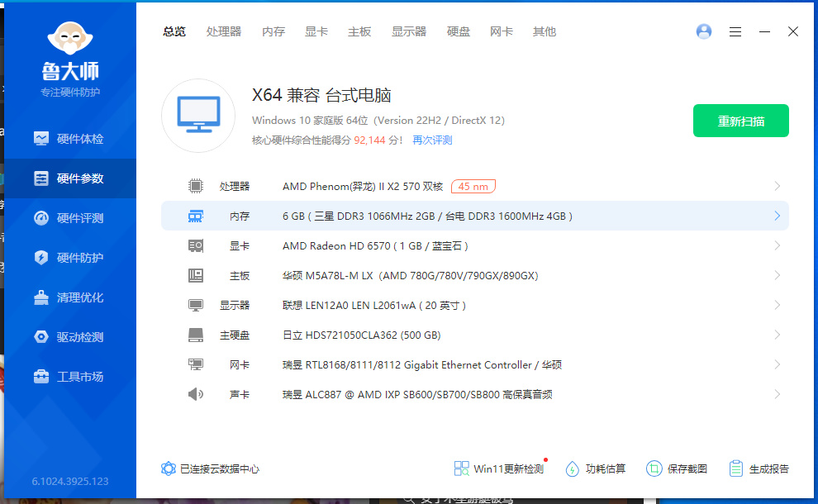Screen dimensions: 818x504
Task: Click the 显示器 monitor row icon
Action: [196, 305]
